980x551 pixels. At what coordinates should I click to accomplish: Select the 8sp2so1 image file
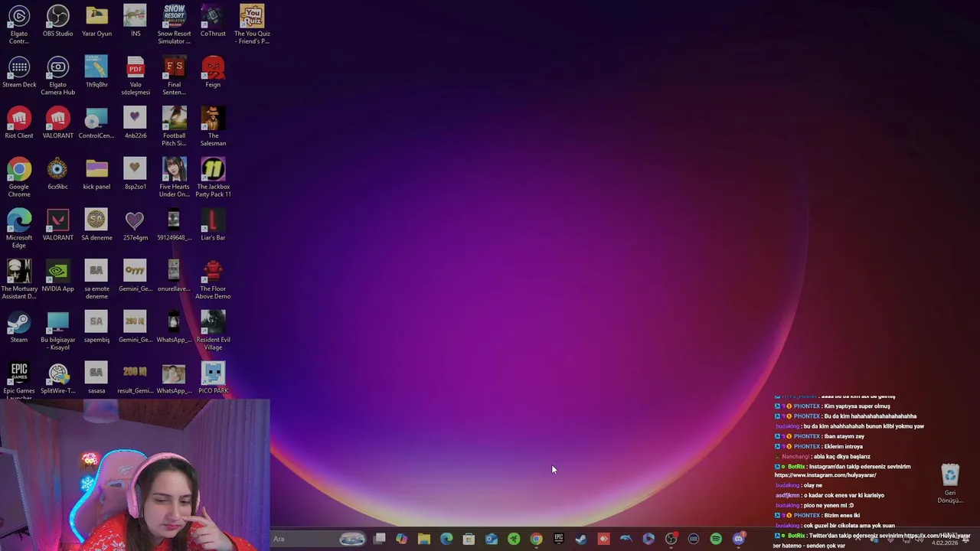point(136,174)
